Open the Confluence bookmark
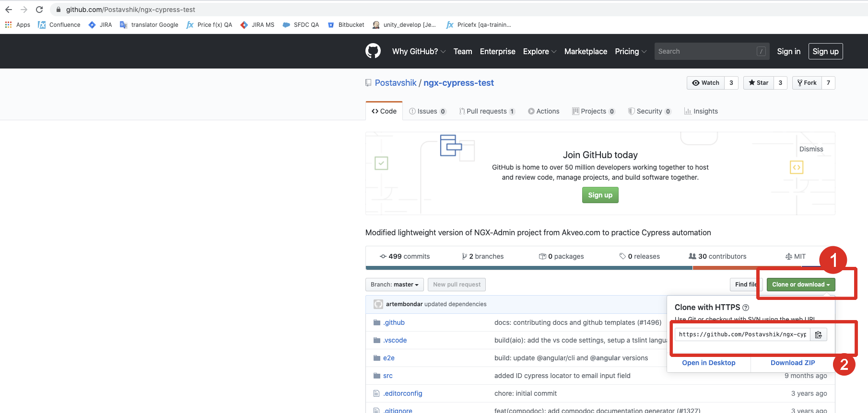 (59, 25)
